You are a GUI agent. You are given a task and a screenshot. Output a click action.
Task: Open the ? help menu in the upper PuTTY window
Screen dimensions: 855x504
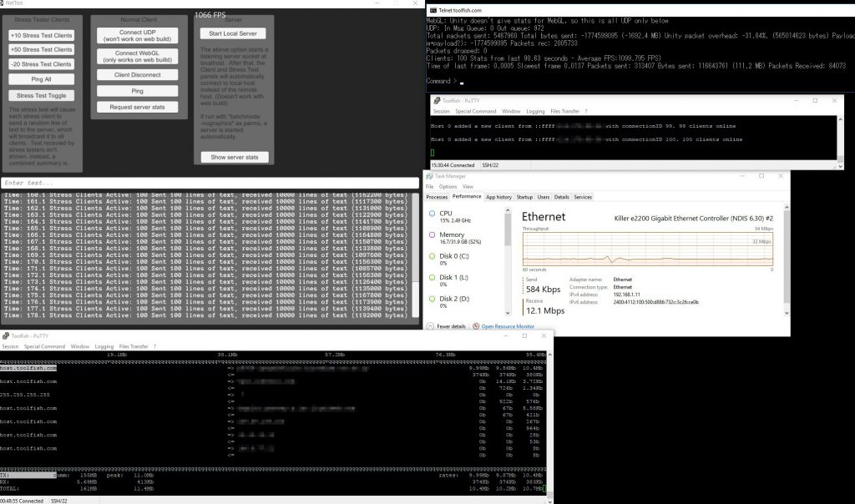point(586,111)
